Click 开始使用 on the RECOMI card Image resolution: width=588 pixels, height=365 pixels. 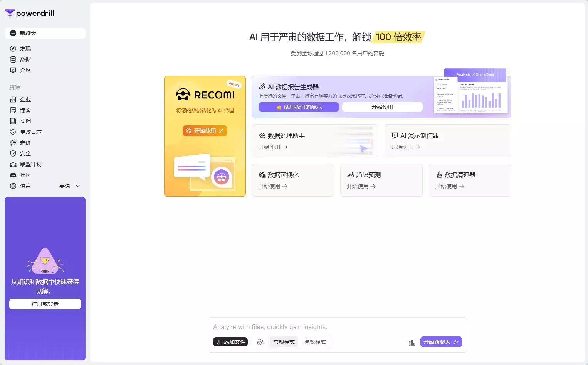pos(205,131)
